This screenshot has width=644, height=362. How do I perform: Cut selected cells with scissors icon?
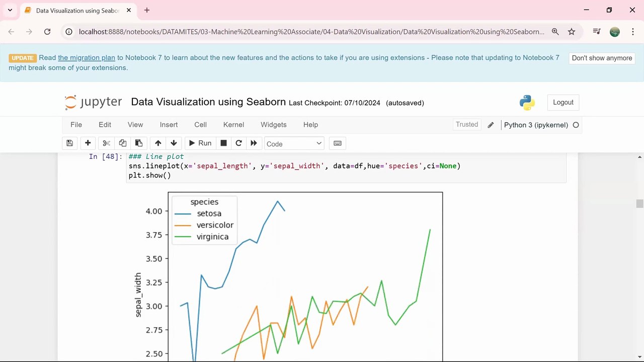pyautogui.click(x=106, y=143)
